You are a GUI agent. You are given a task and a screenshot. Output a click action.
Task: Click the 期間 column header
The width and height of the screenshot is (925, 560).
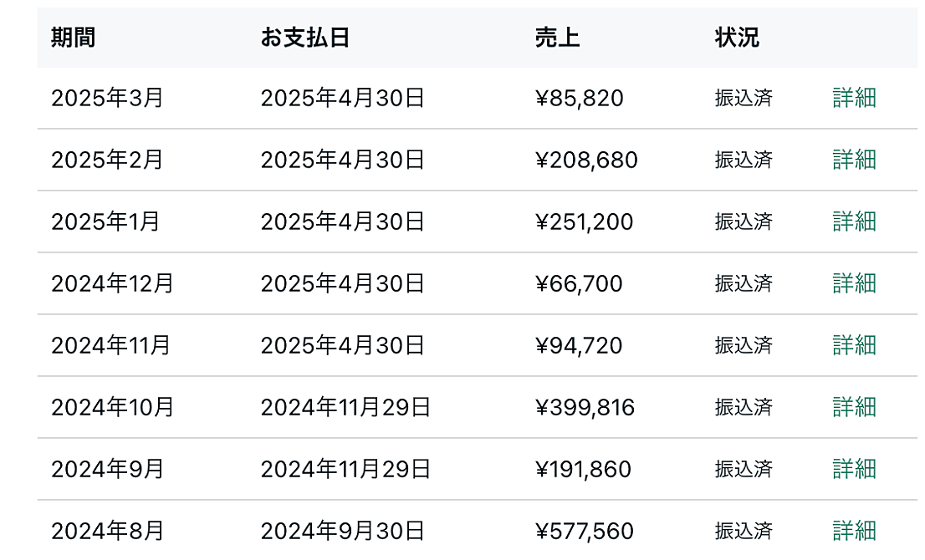(x=73, y=38)
